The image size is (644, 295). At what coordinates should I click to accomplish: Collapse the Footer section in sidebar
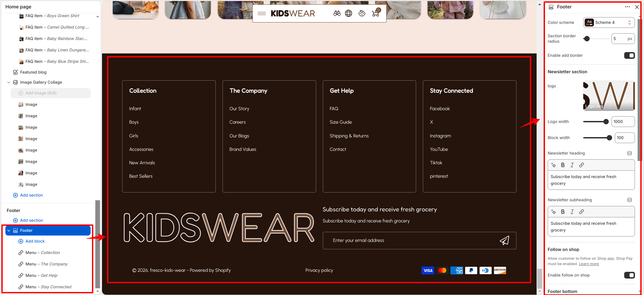tap(9, 230)
